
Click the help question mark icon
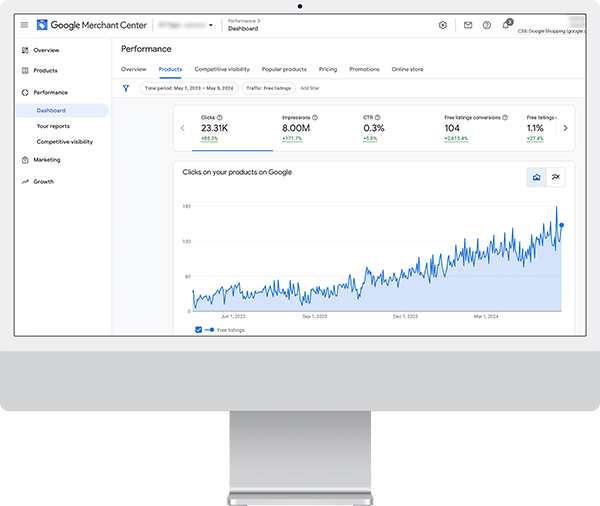486,25
